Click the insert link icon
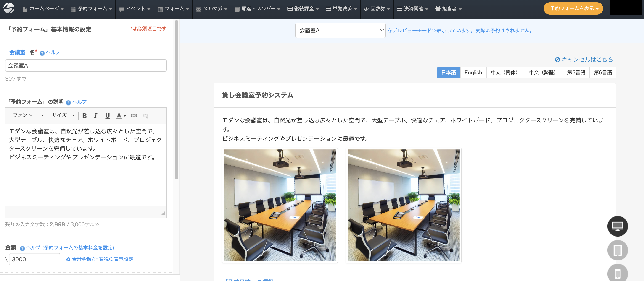Viewport: 644px width, 281px height. (x=134, y=116)
